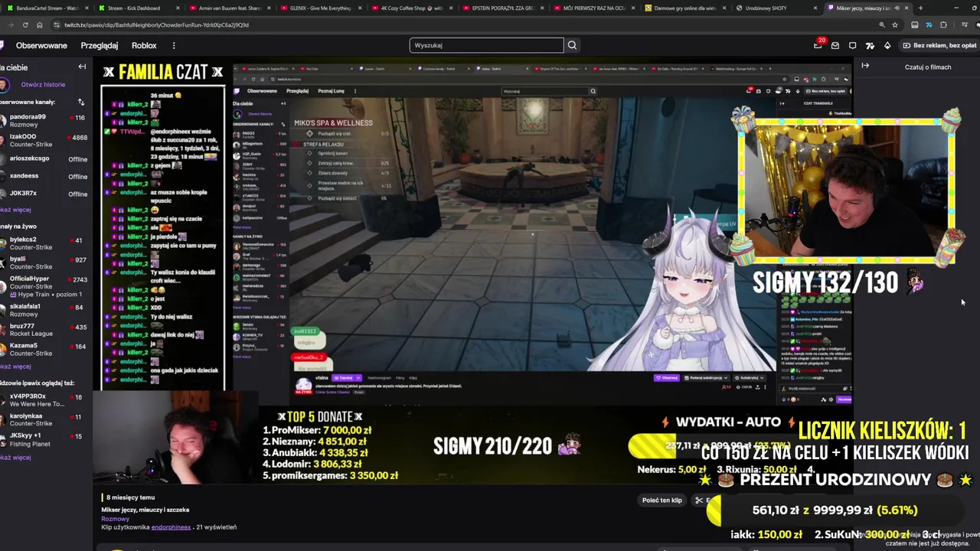Collapse the left sidebar arrow

[82, 67]
